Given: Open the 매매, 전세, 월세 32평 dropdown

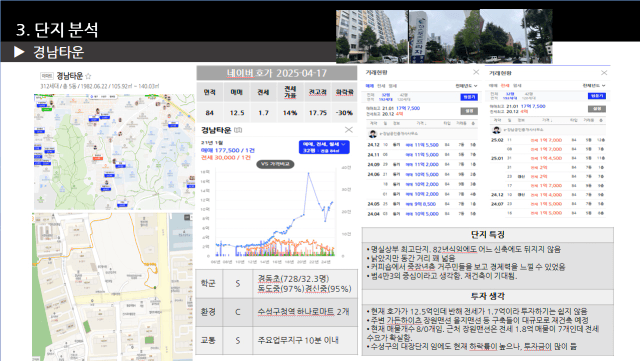Looking at the screenshot, I should point(324,147).
